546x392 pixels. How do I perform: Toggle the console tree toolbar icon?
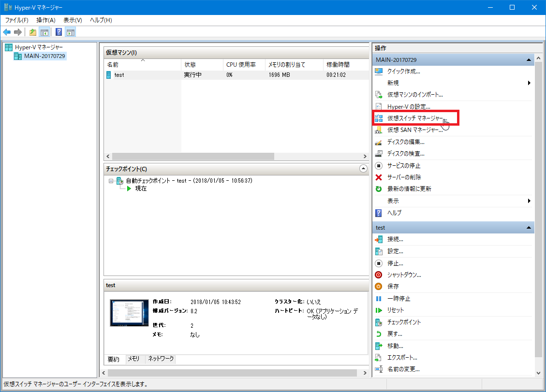(x=44, y=32)
